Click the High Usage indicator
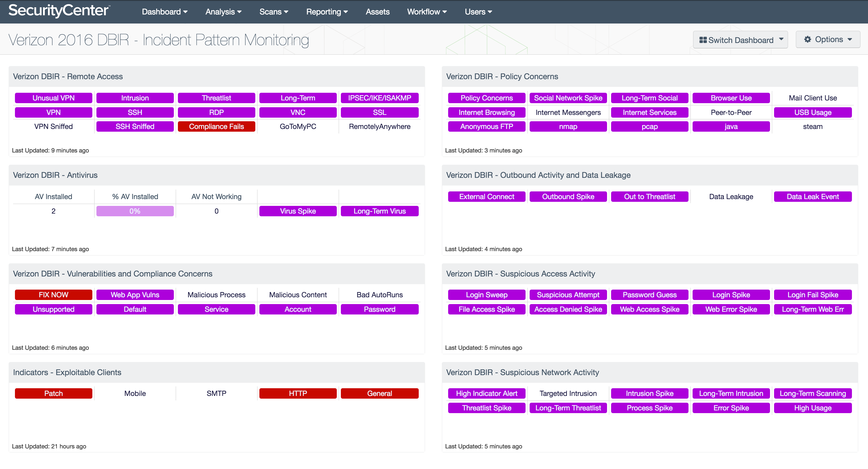 (x=813, y=408)
